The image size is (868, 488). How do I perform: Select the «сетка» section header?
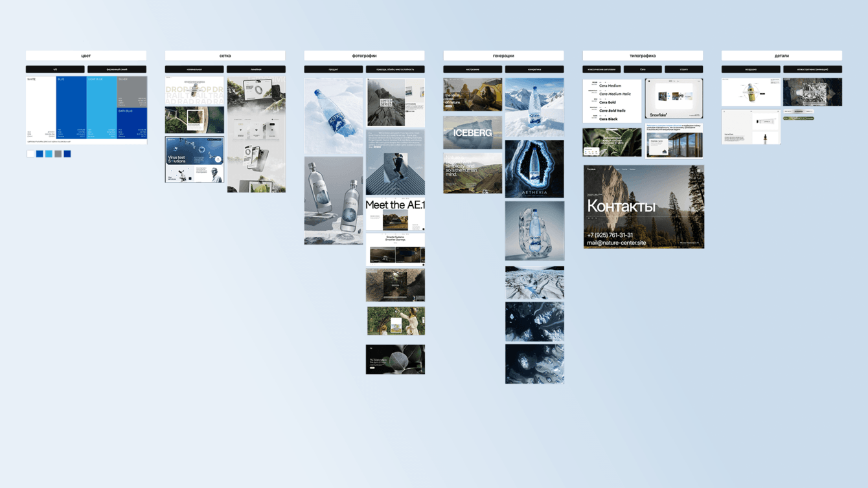(225, 56)
